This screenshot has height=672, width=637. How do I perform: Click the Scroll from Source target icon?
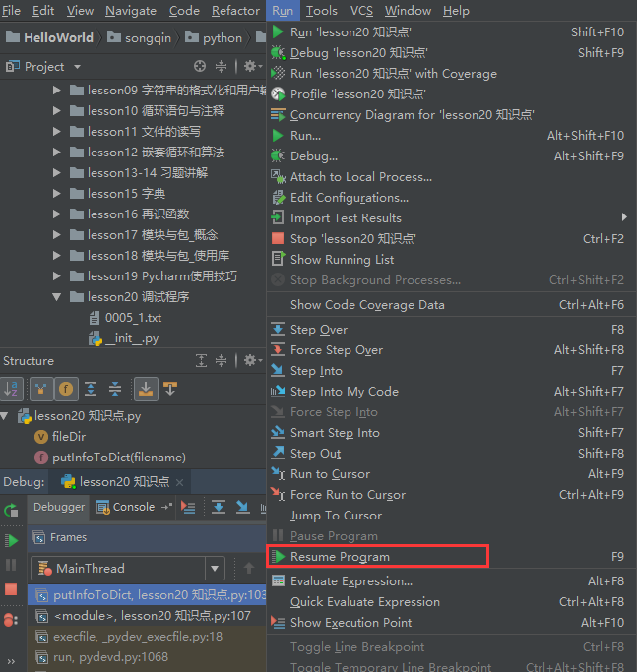coord(200,66)
